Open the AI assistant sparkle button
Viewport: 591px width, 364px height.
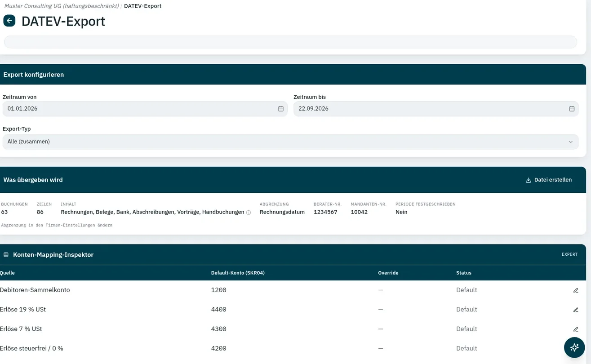(574, 347)
